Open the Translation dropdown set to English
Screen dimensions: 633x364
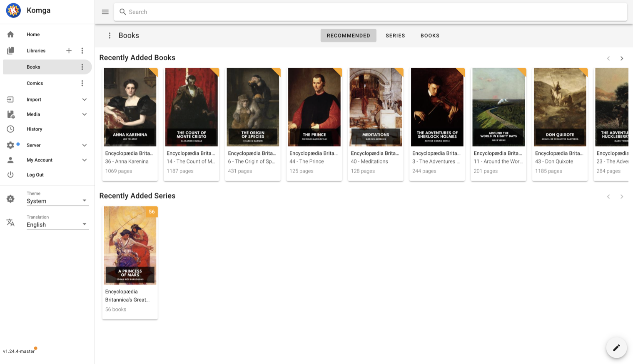(x=57, y=225)
